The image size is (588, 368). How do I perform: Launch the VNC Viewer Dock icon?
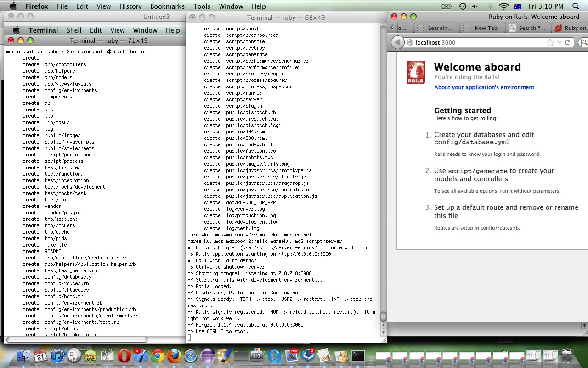tap(90, 356)
